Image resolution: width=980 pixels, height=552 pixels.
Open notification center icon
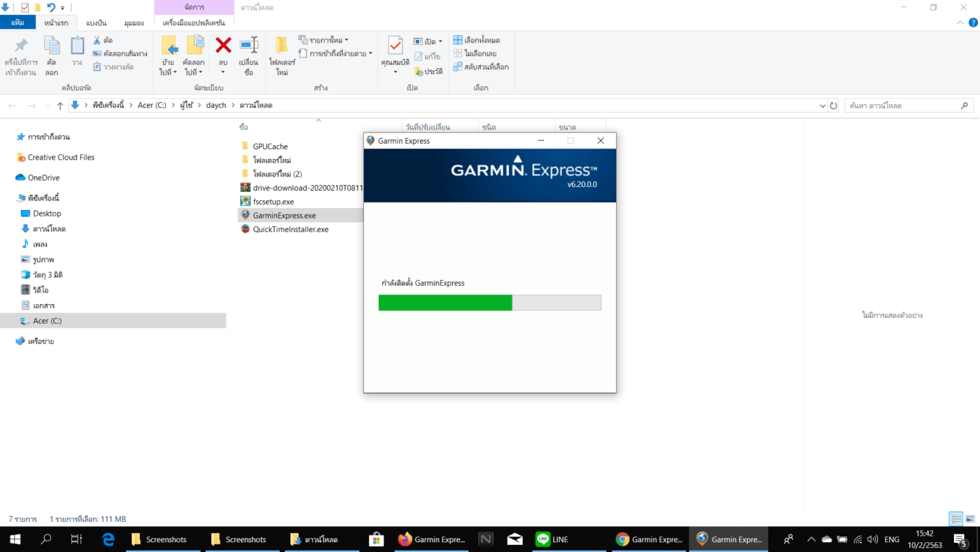[960, 539]
